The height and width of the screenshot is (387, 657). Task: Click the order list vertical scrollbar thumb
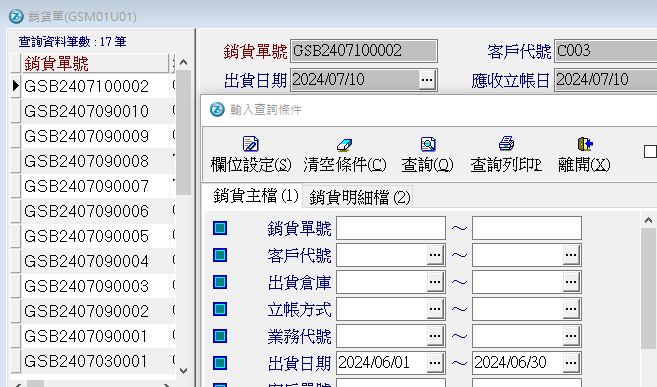click(184, 132)
